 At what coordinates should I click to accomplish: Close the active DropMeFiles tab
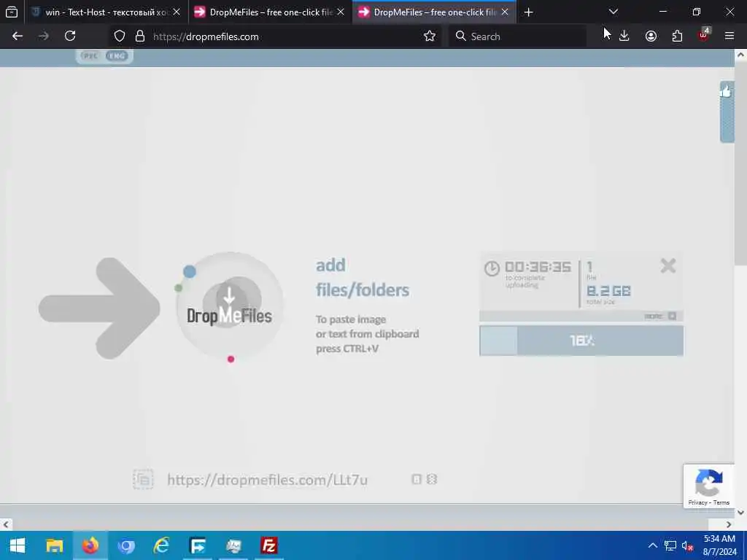(x=505, y=12)
